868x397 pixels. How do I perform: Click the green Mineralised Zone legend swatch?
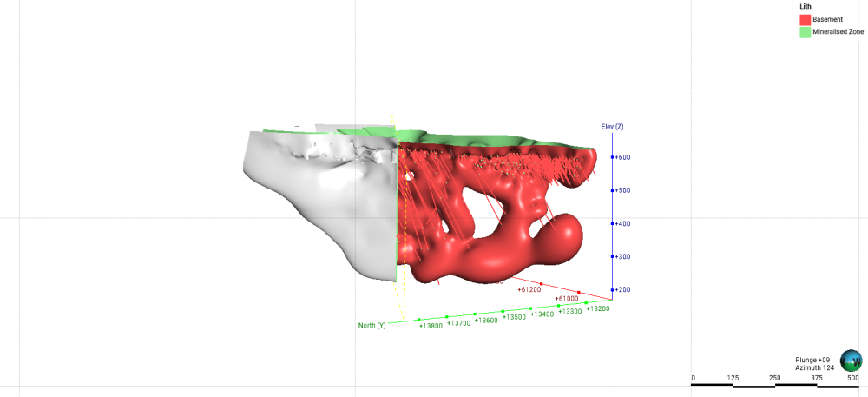click(805, 32)
